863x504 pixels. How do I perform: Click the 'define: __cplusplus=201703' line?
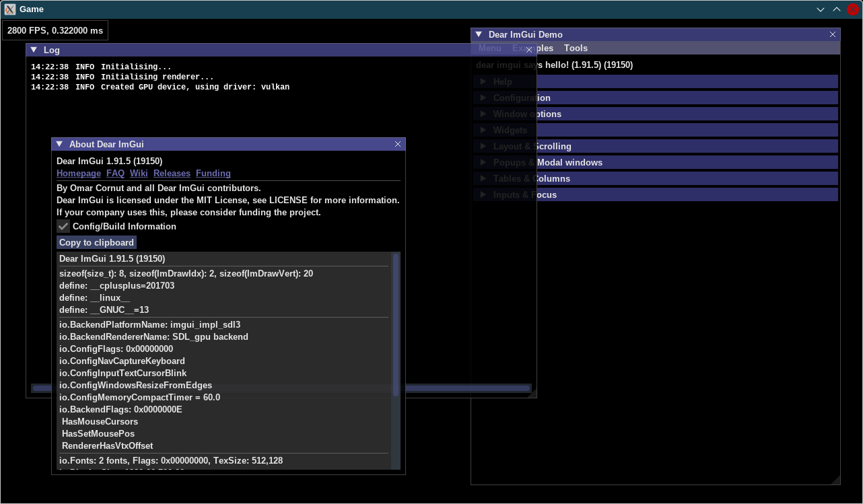[x=117, y=285]
